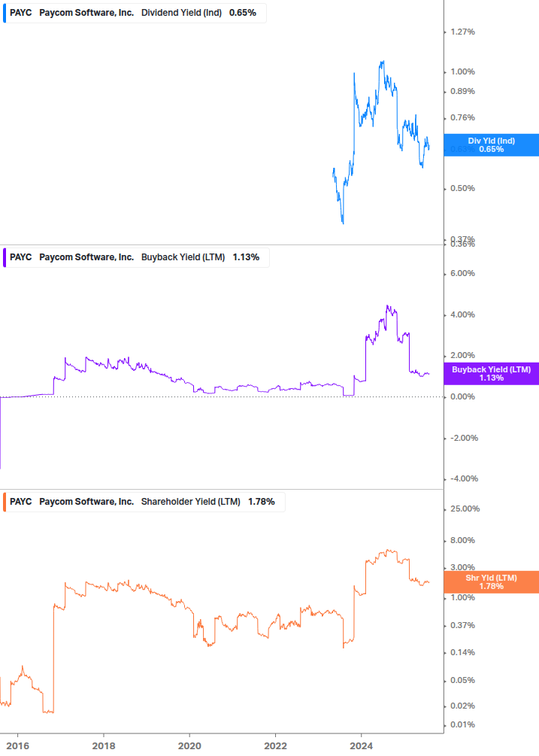
Task: Select the blue Dividend Yield color bar
Action: pyautogui.click(x=5, y=13)
